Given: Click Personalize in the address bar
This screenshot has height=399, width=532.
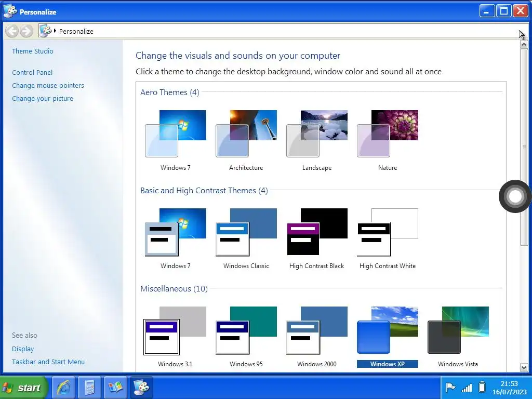Looking at the screenshot, I should 76,31.
